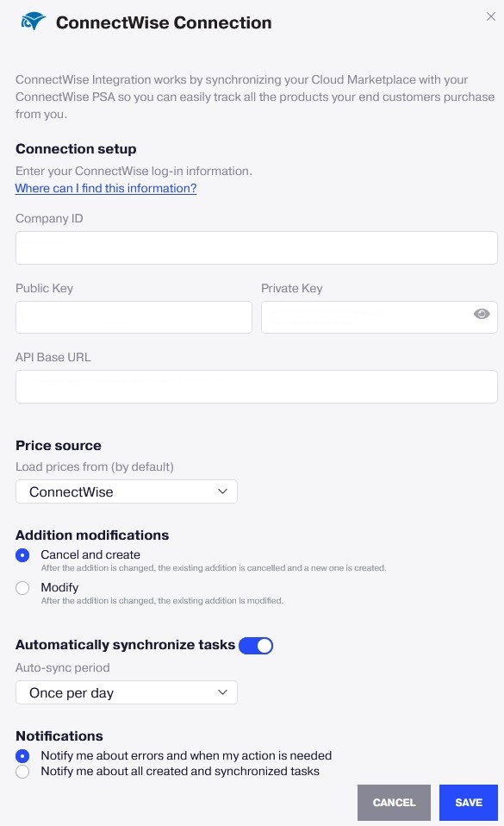Screen dimensions: 504x826
Task: Choose notify about all created tasks option
Action: click(x=22, y=772)
